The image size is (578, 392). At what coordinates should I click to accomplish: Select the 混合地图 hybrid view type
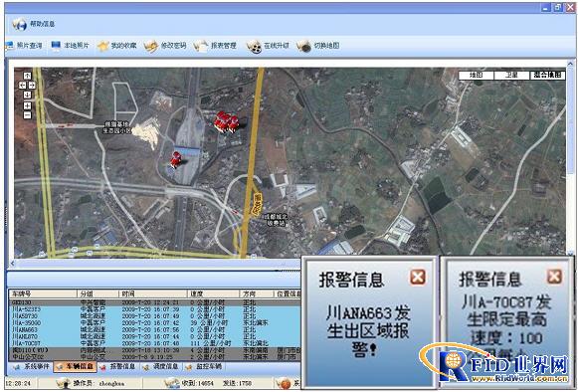(x=547, y=75)
